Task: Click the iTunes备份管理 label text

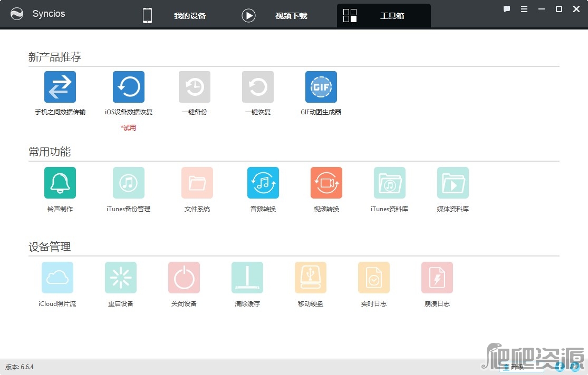Action: pos(128,209)
